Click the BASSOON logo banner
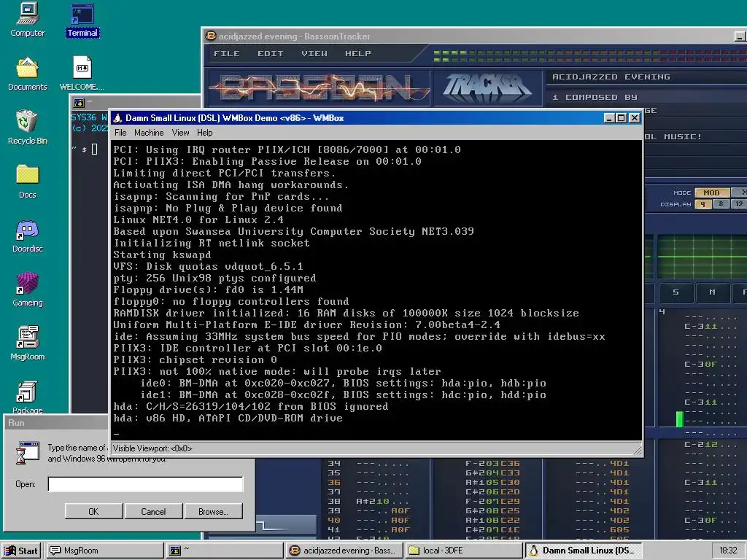Image resolution: width=747 pixels, height=560 pixels. click(318, 88)
